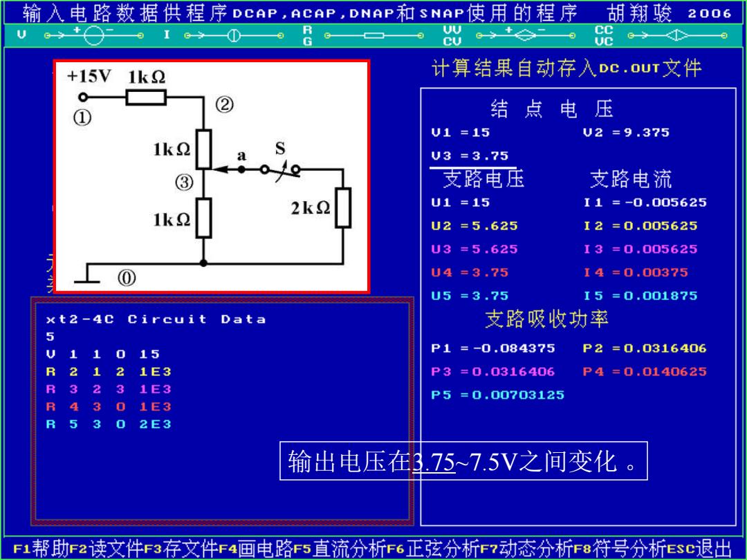Open F1 help (帮助)

coord(41,548)
